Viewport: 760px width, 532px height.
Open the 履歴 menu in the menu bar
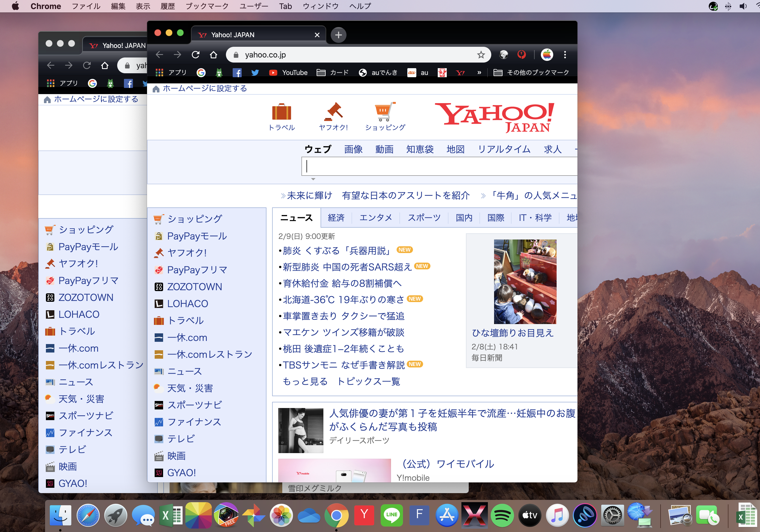168,6
